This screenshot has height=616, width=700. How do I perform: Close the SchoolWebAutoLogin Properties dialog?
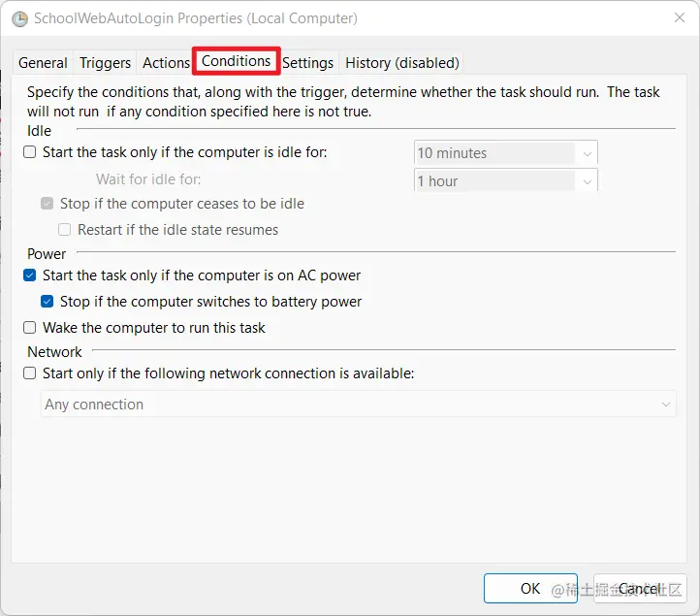(x=680, y=17)
